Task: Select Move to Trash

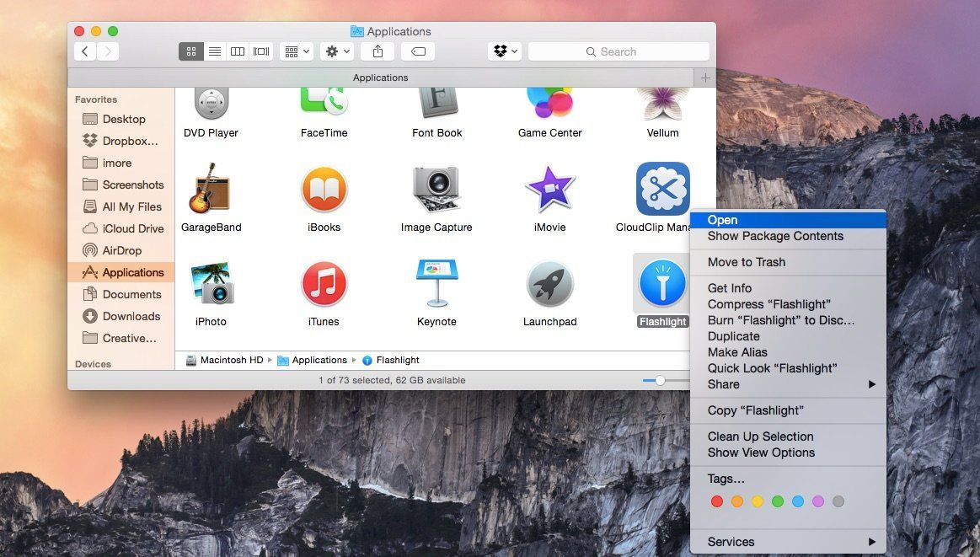Action: coord(746,262)
